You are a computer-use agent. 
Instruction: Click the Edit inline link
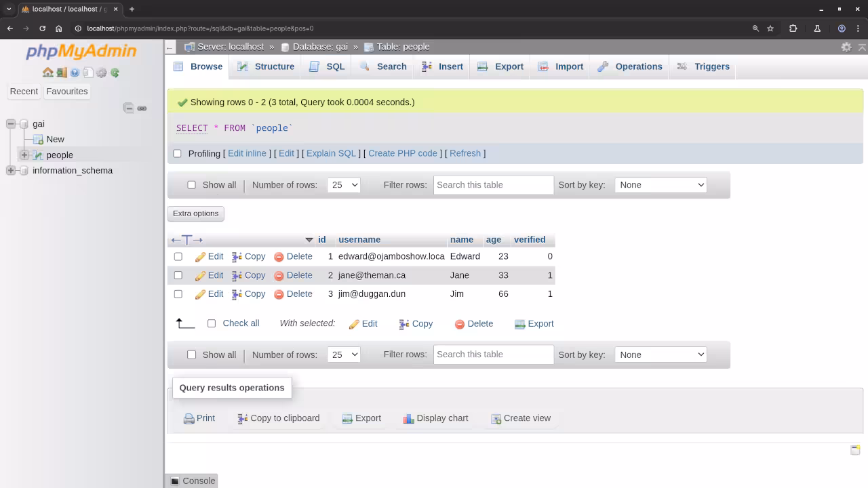click(x=247, y=154)
